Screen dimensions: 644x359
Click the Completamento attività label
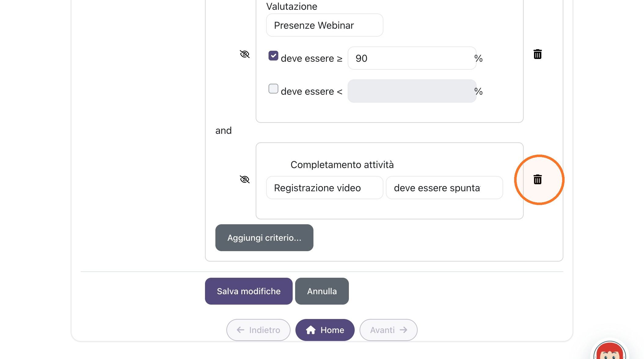pyautogui.click(x=342, y=165)
